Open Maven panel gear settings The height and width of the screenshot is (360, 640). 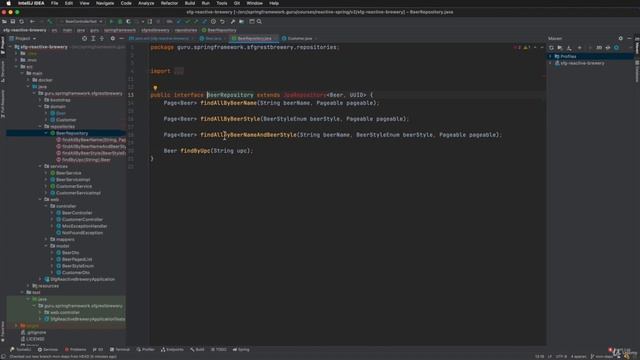[x=620, y=38]
